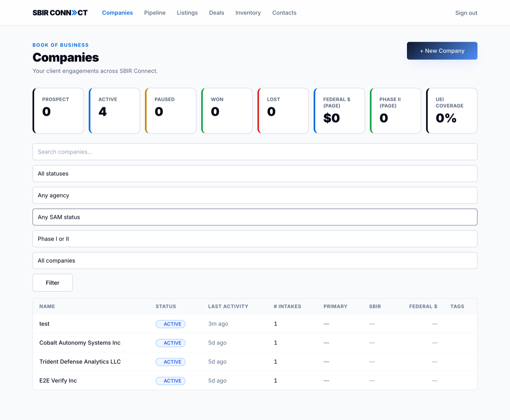Select the Prospect stat card

(58, 111)
